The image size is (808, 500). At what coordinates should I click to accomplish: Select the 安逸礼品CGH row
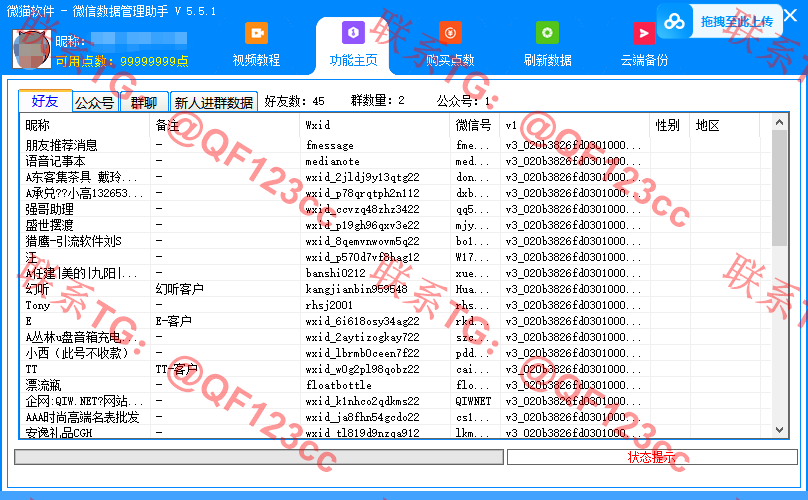396,432
